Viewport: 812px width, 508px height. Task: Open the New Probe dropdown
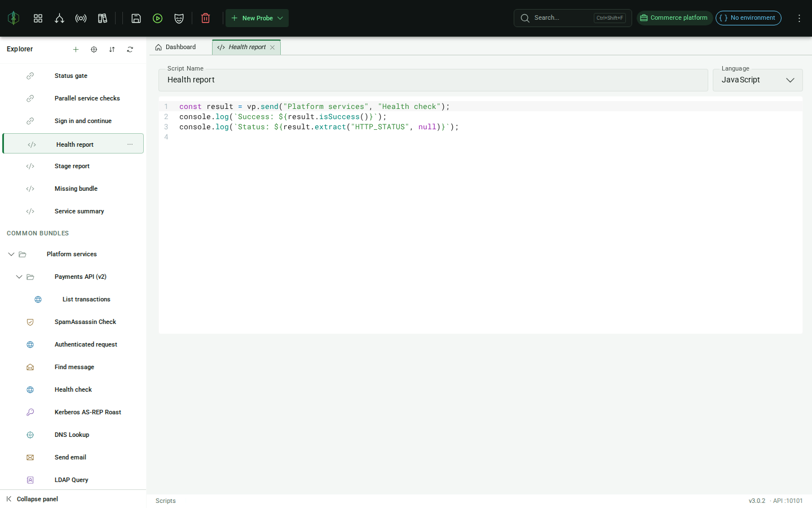[x=257, y=18]
